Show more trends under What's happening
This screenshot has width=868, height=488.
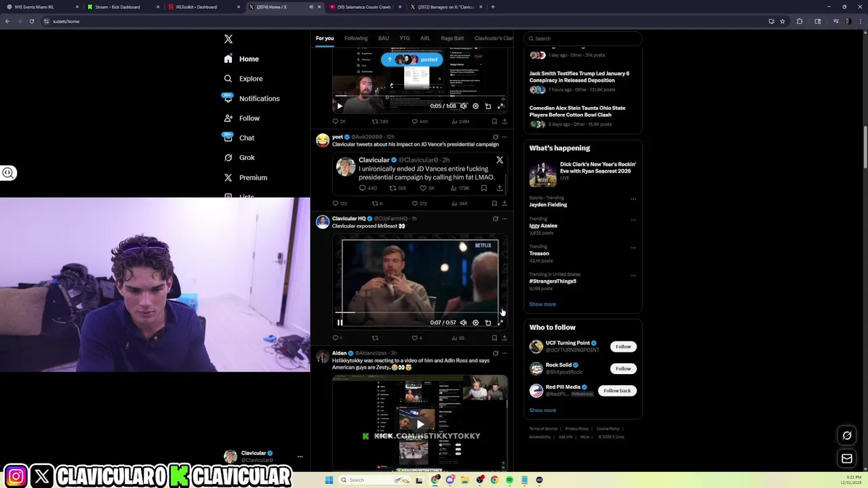pos(542,304)
